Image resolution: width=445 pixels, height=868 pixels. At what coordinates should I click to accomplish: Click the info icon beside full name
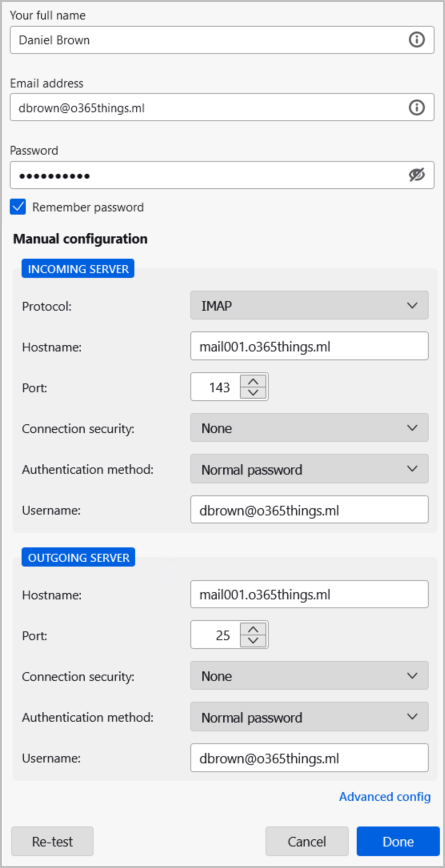pyautogui.click(x=416, y=40)
